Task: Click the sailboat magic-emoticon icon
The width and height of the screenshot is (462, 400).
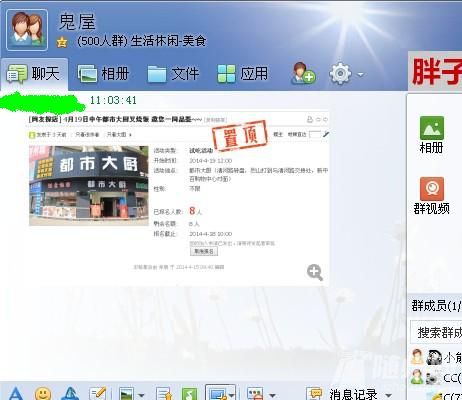Action: (70, 394)
